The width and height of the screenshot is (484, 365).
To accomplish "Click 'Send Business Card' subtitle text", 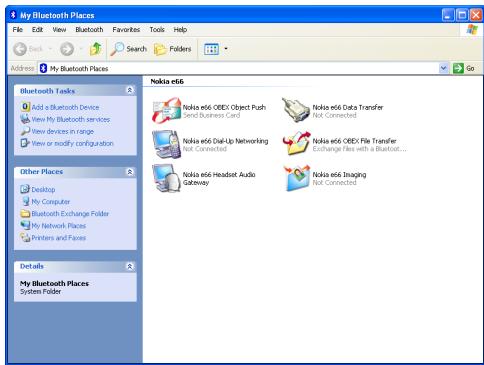I will pos(211,115).
